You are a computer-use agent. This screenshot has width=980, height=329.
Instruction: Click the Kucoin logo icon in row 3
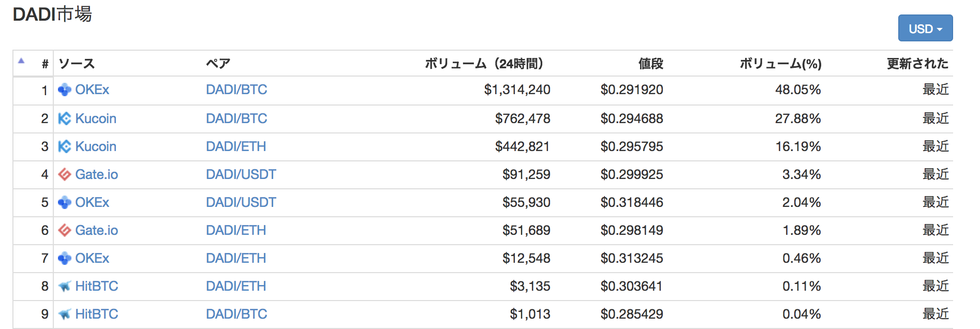pyautogui.click(x=64, y=147)
